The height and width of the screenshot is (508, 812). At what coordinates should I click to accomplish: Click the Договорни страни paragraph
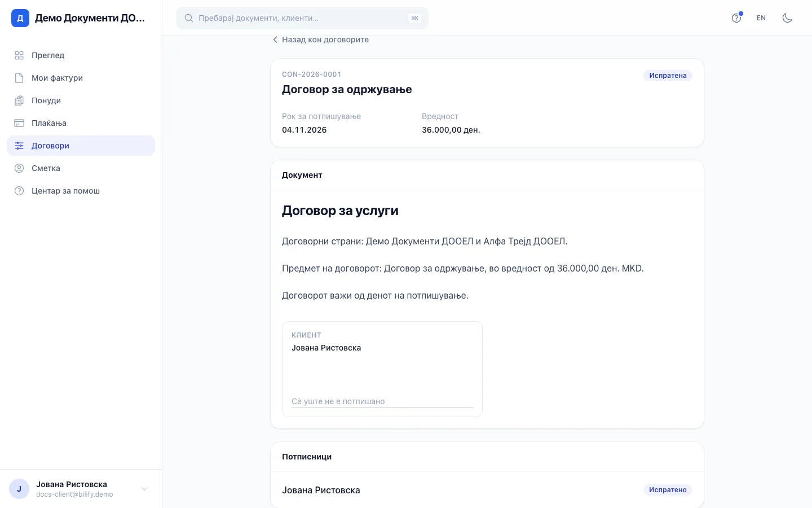[425, 241]
